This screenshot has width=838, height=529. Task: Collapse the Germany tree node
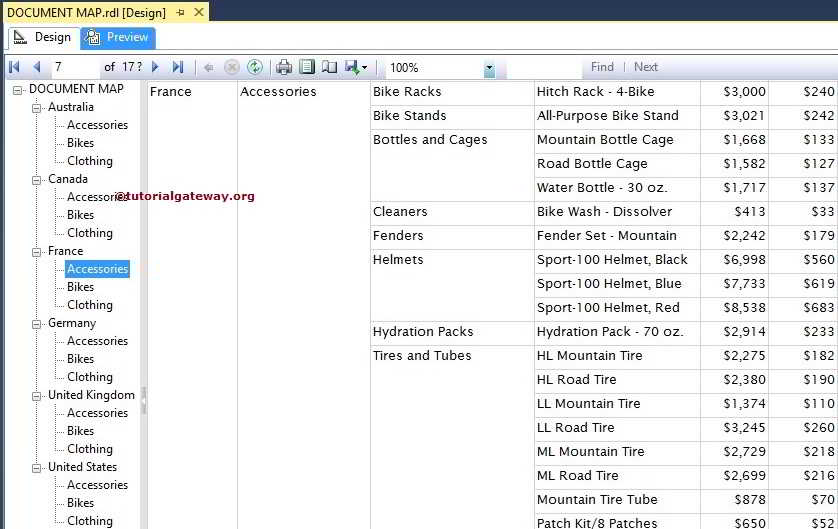pos(36,324)
